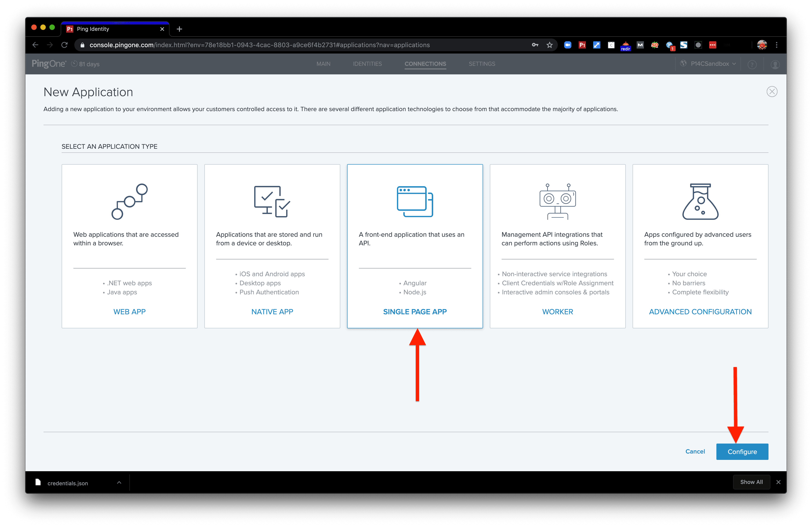The height and width of the screenshot is (527, 812).
Task: Focus the browser address bar URL
Action: click(x=259, y=45)
